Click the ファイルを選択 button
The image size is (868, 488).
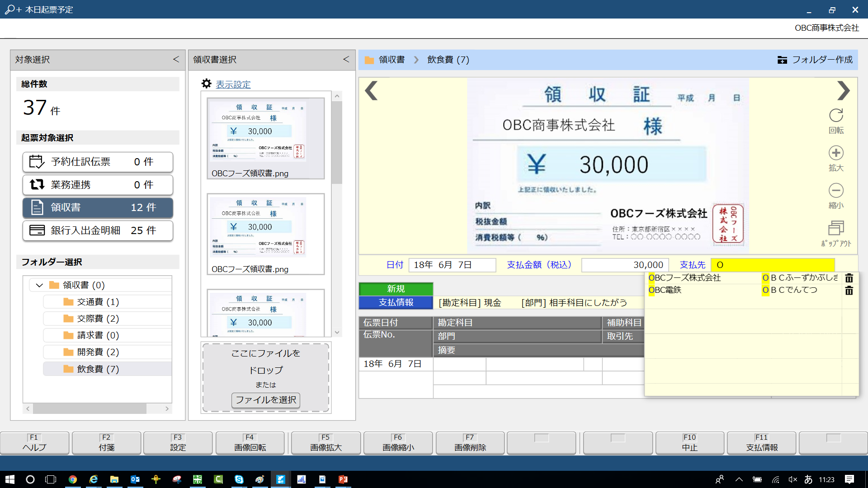266,400
